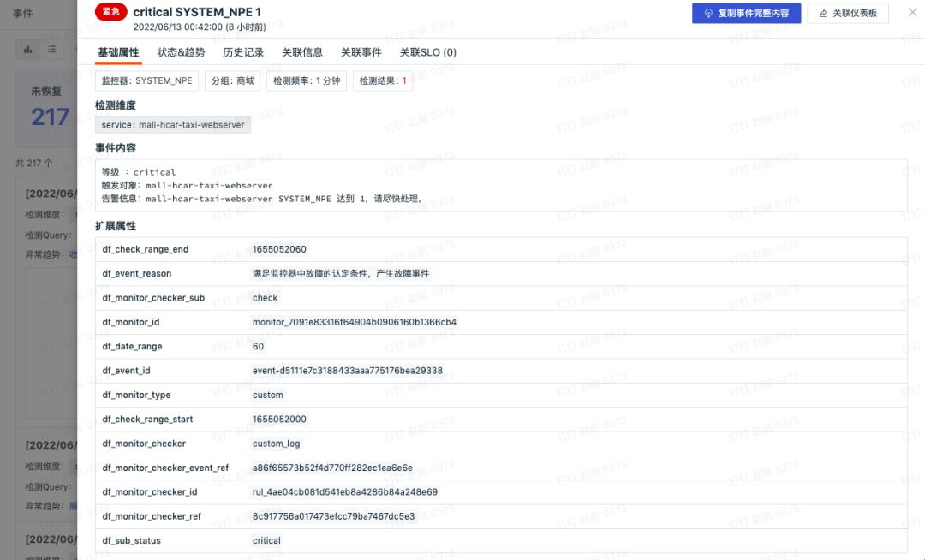Close the event detail panel
Viewport: 925px width, 560px height.
[x=912, y=12]
